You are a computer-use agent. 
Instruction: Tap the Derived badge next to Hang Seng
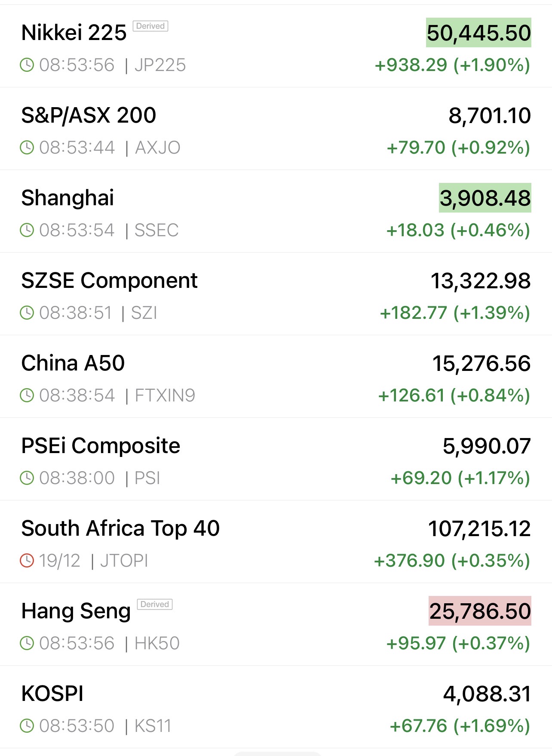pos(154,605)
